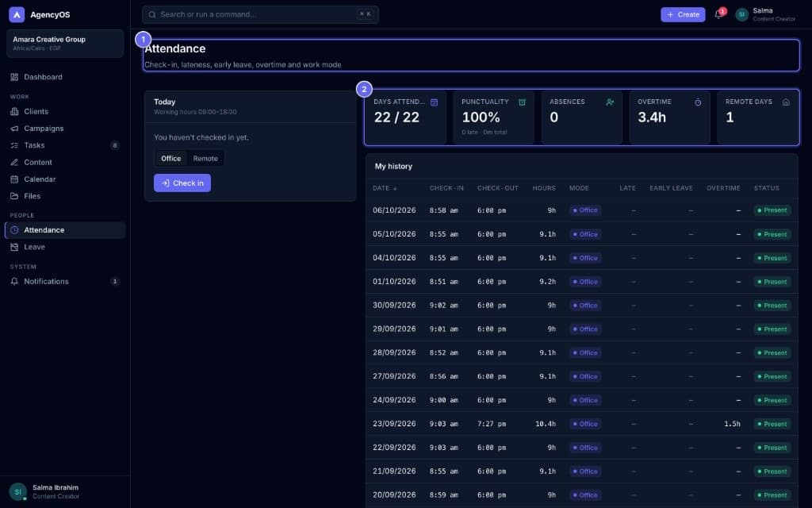
Task: Click the 06/10/2026 date cell
Action: [x=394, y=210]
